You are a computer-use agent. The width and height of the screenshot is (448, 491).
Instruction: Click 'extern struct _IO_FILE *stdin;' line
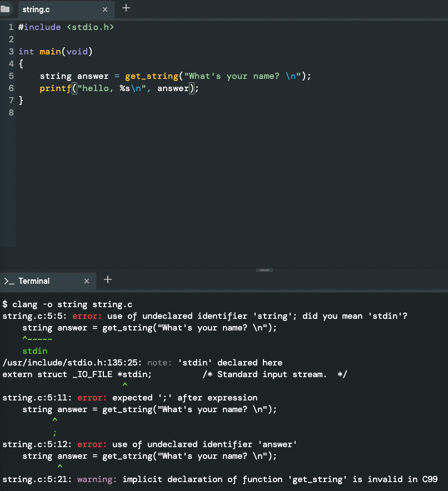(77, 374)
